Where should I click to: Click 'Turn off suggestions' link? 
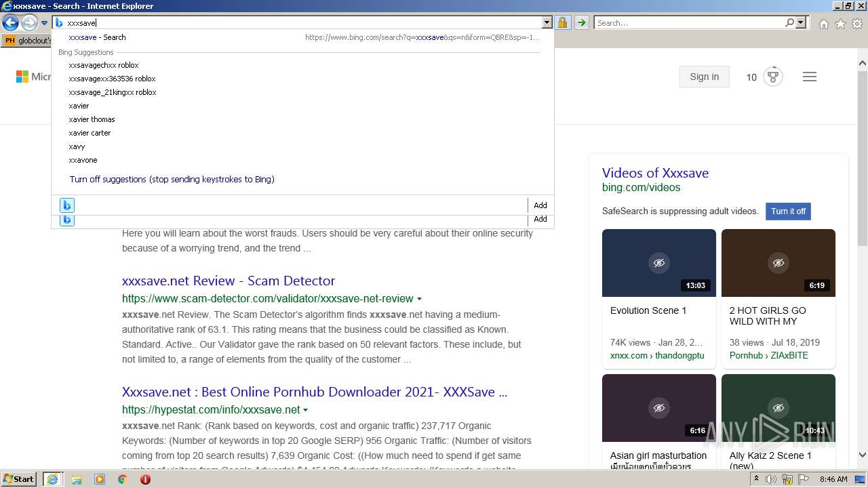172,180
